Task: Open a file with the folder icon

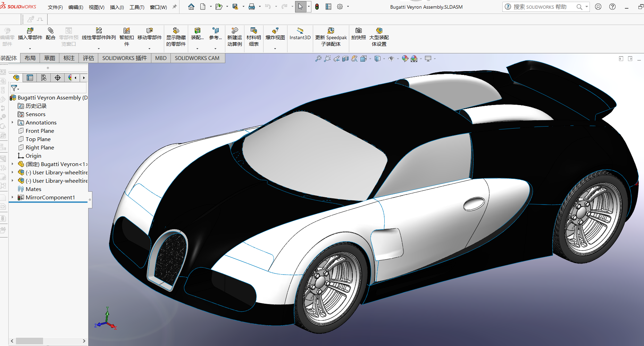Action: (219, 7)
